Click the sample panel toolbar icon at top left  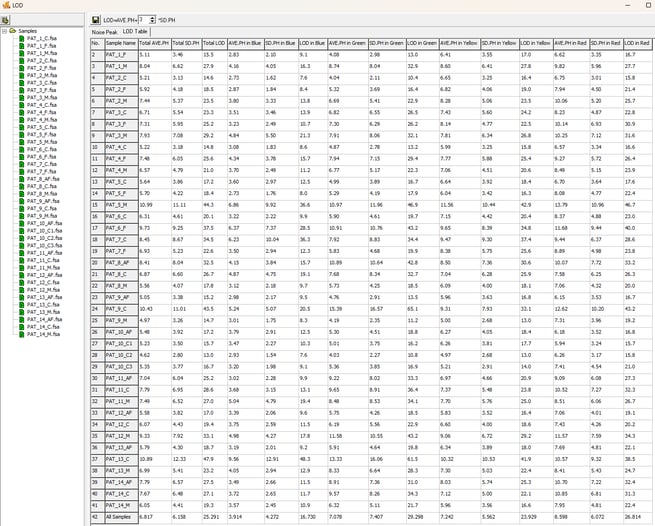click(x=5, y=20)
